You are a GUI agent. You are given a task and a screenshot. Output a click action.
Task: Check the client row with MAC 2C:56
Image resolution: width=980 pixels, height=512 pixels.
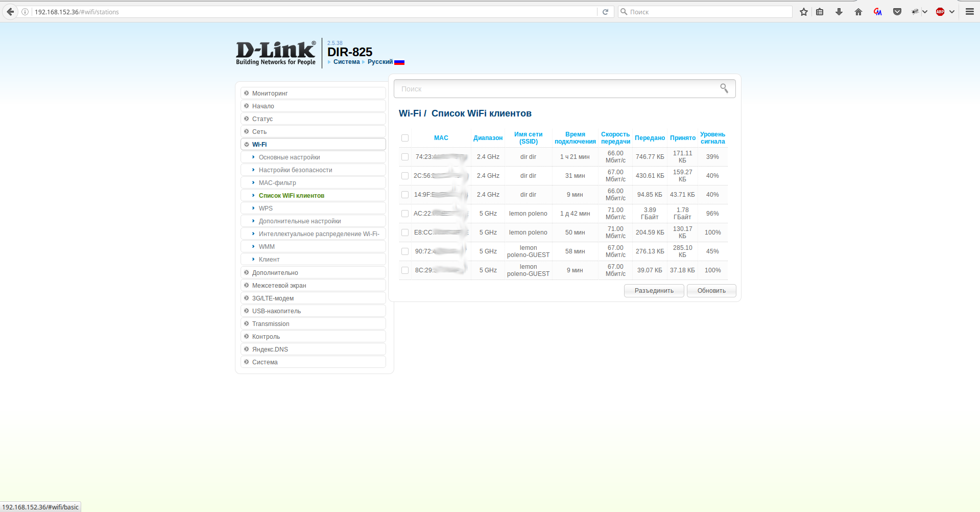[x=405, y=176]
